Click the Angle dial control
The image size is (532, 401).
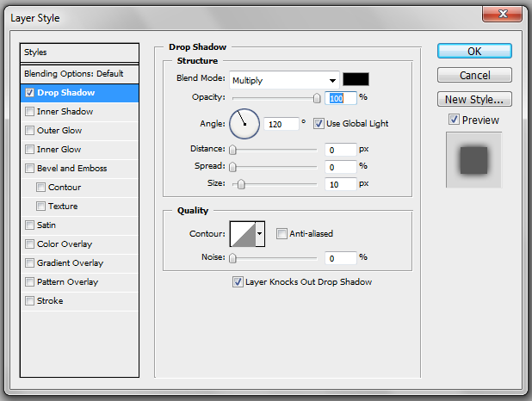tap(244, 124)
